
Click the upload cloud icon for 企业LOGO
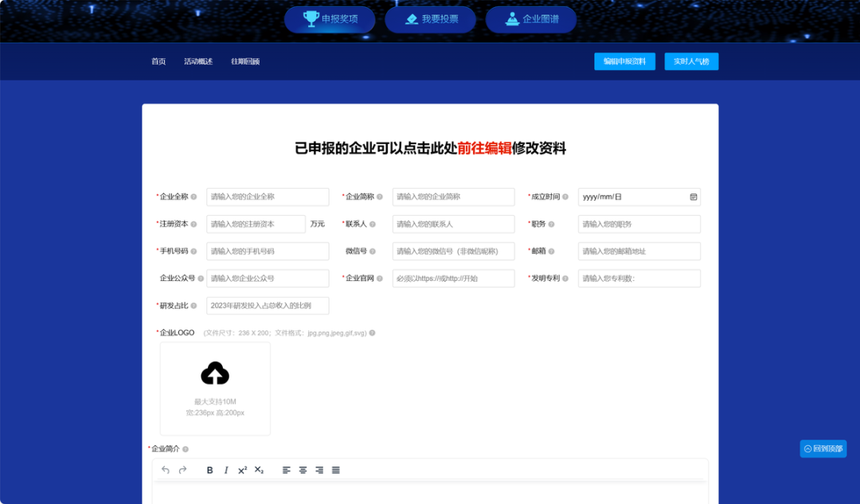(x=215, y=371)
